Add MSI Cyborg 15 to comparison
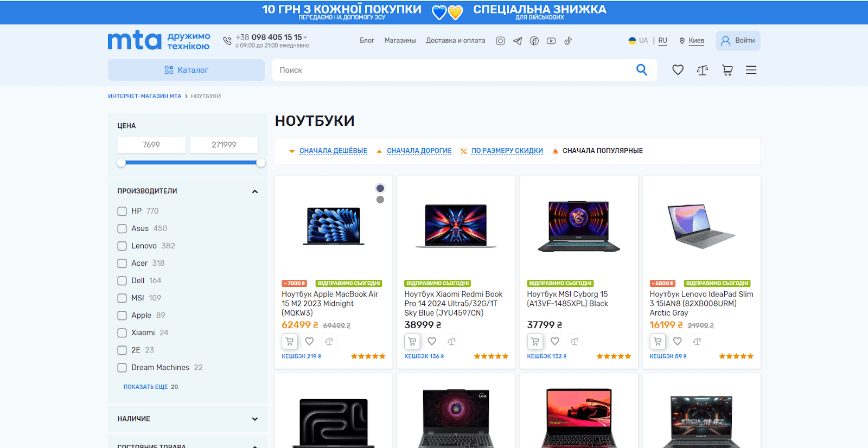Screen dimensions: 868x448 point(575,342)
